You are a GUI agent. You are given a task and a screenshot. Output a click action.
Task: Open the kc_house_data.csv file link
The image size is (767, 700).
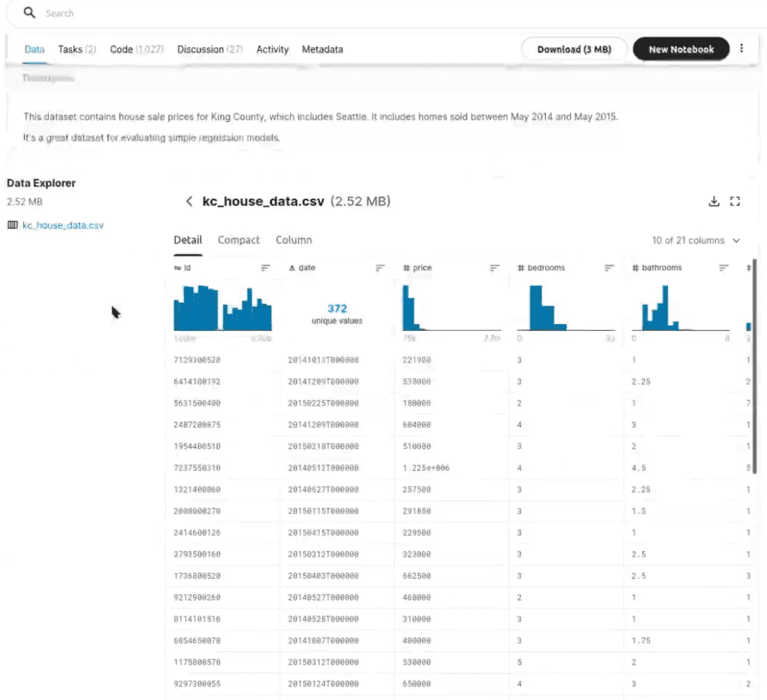pos(63,225)
